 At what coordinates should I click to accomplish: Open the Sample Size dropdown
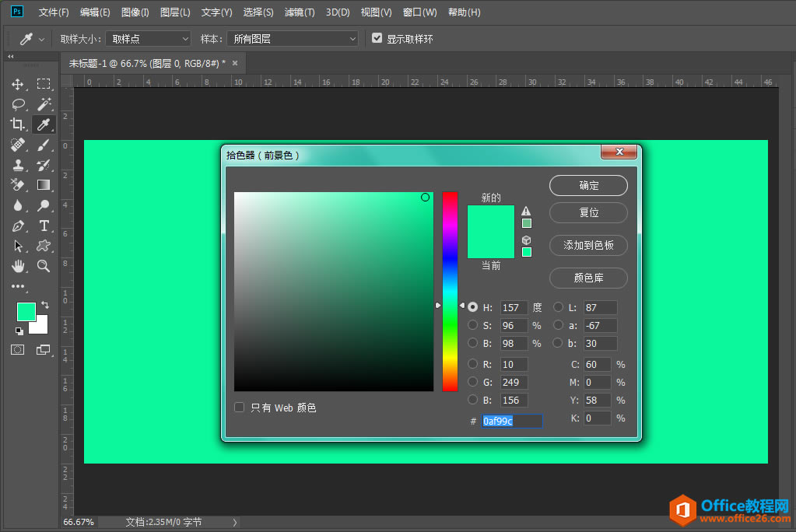[x=149, y=39]
